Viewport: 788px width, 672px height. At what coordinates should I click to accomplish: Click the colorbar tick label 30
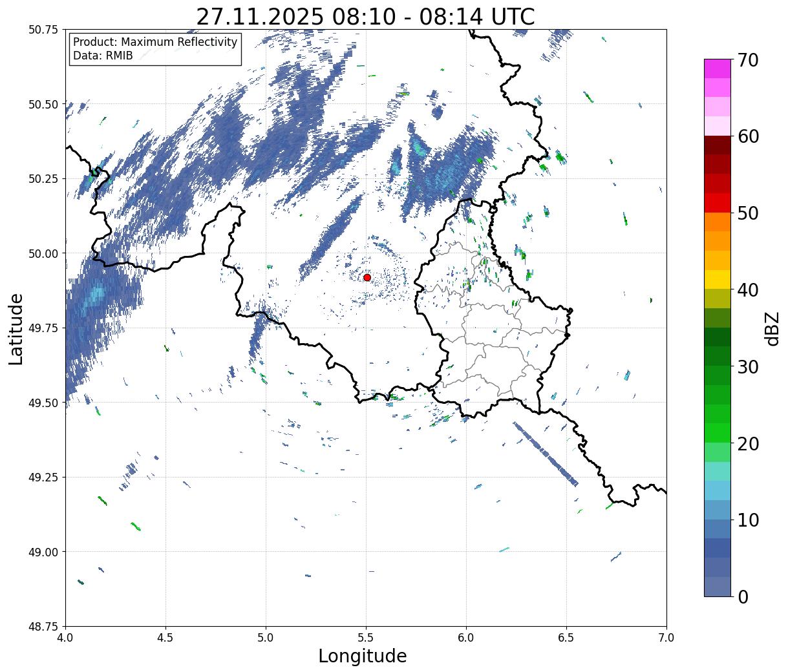747,366
